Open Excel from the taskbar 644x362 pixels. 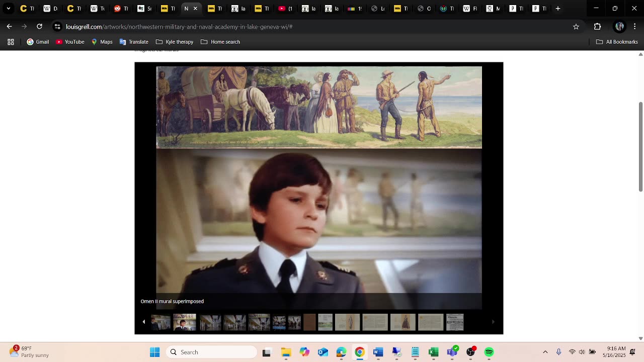433,352
